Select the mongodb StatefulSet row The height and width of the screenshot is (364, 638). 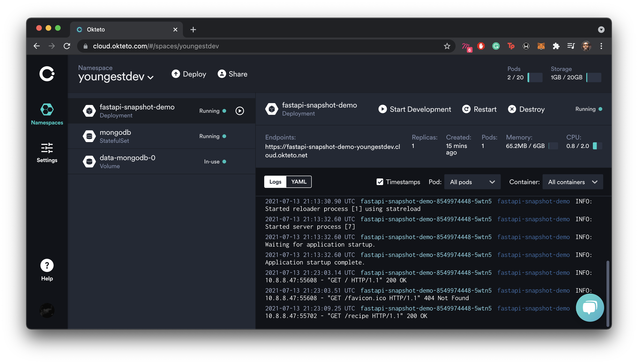point(161,136)
